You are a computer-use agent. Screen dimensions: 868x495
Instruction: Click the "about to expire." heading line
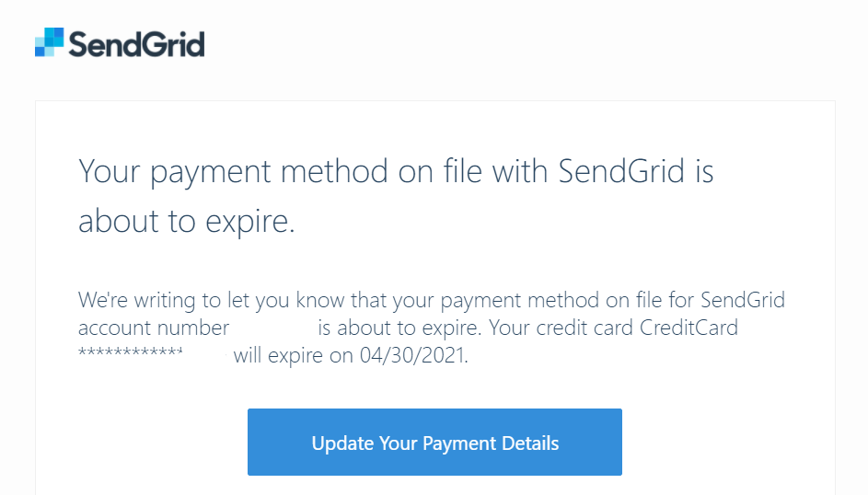point(187,222)
